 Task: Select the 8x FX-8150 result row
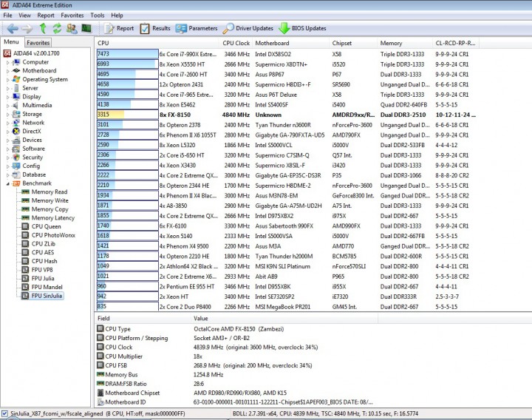(x=287, y=115)
